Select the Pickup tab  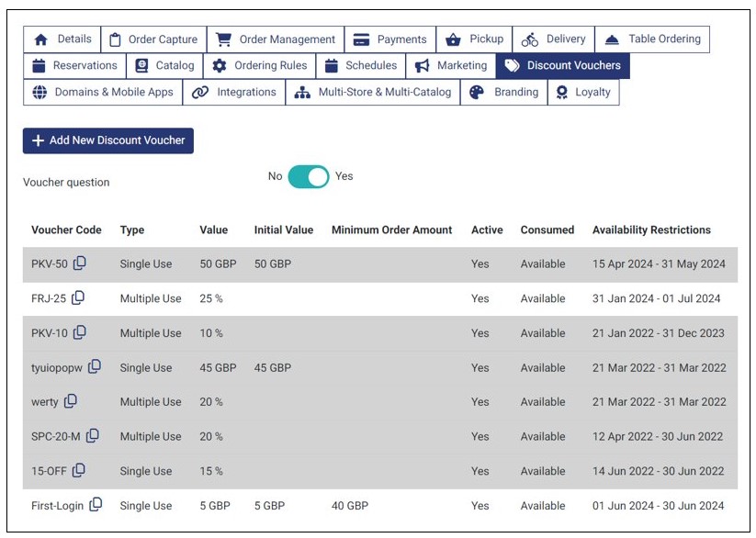point(474,39)
